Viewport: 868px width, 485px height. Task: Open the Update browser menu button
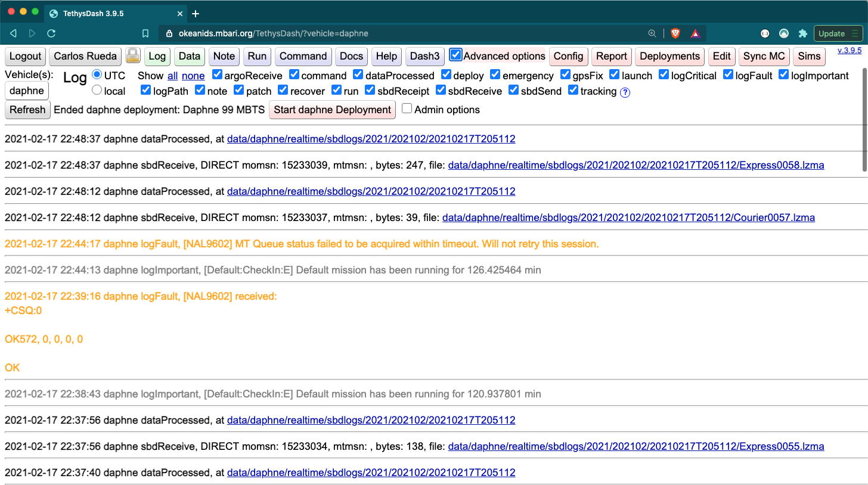pyautogui.click(x=838, y=33)
